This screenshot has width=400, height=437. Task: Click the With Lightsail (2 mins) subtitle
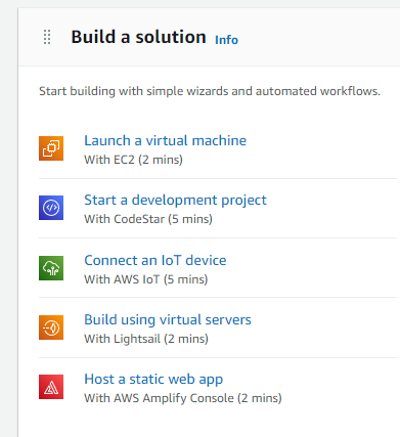click(x=146, y=339)
